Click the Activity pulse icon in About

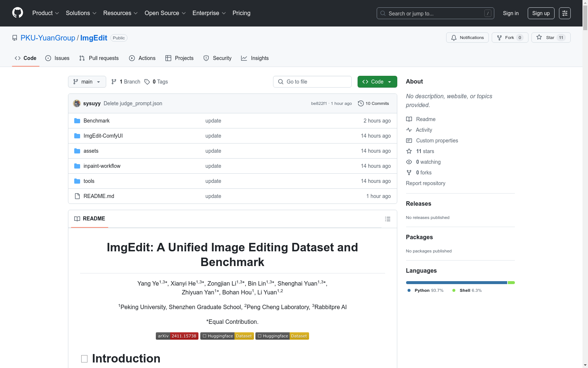(x=409, y=130)
